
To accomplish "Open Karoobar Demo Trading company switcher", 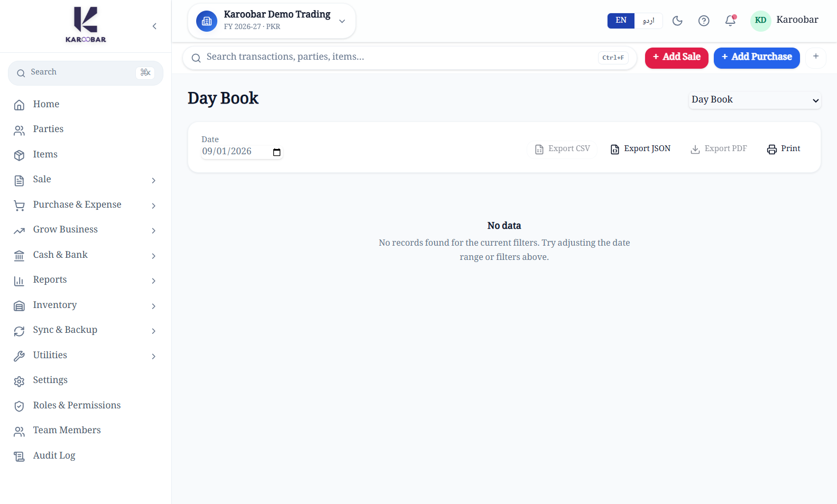I will coord(272,21).
